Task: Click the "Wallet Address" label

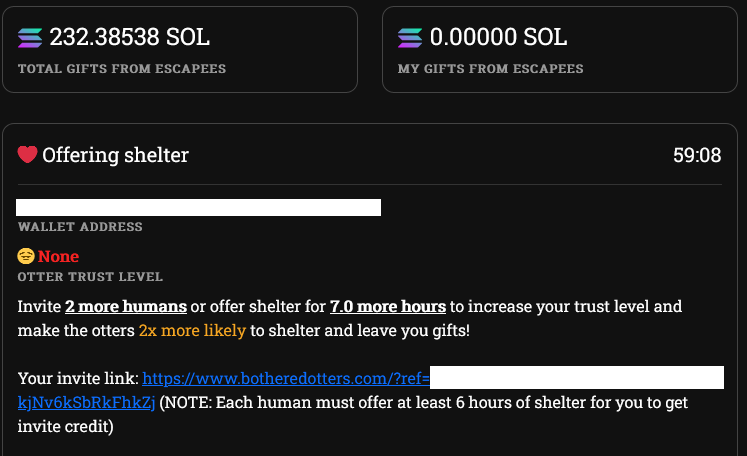Action: coord(80,227)
